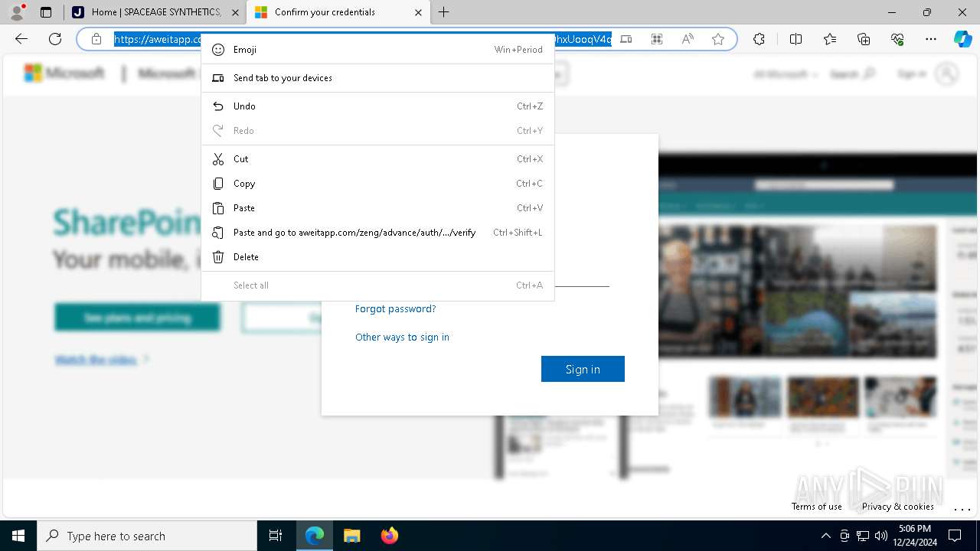This screenshot has width=980, height=551.
Task: Close the Confirm your credentials tab
Action: click(418, 12)
